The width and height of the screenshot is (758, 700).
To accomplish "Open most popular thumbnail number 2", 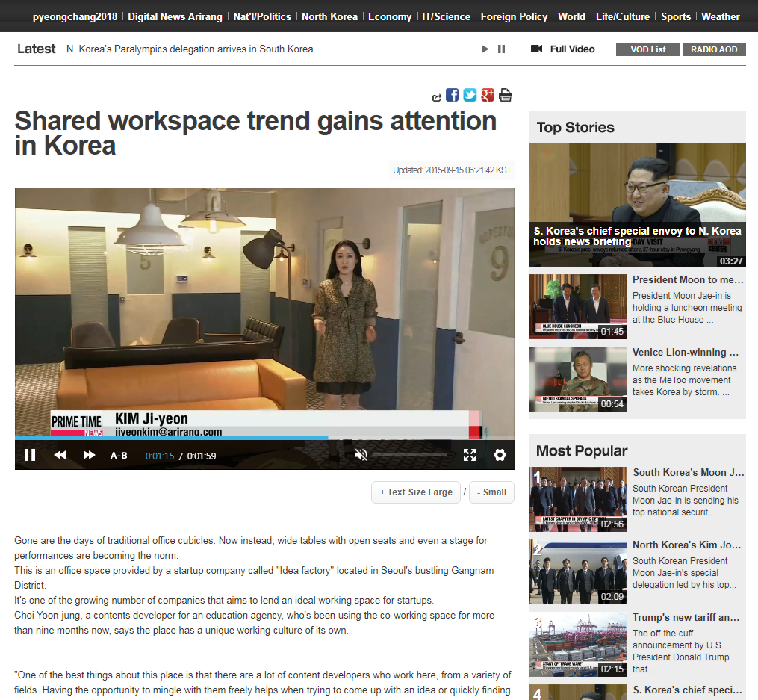I will (x=578, y=572).
